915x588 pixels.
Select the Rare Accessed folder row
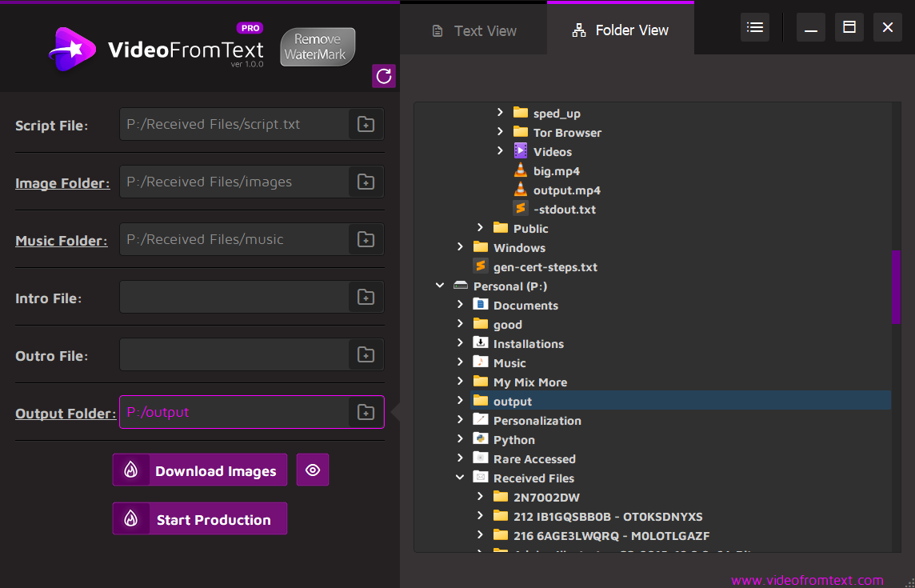tap(534, 459)
